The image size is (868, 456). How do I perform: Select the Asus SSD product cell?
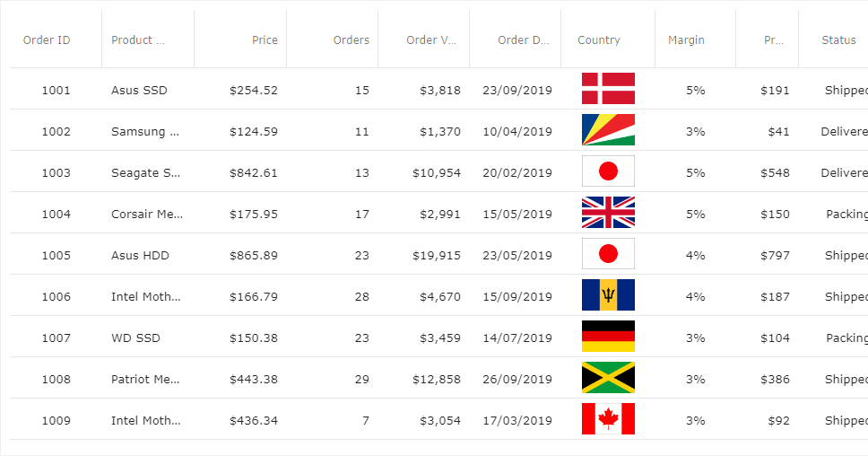pos(139,90)
